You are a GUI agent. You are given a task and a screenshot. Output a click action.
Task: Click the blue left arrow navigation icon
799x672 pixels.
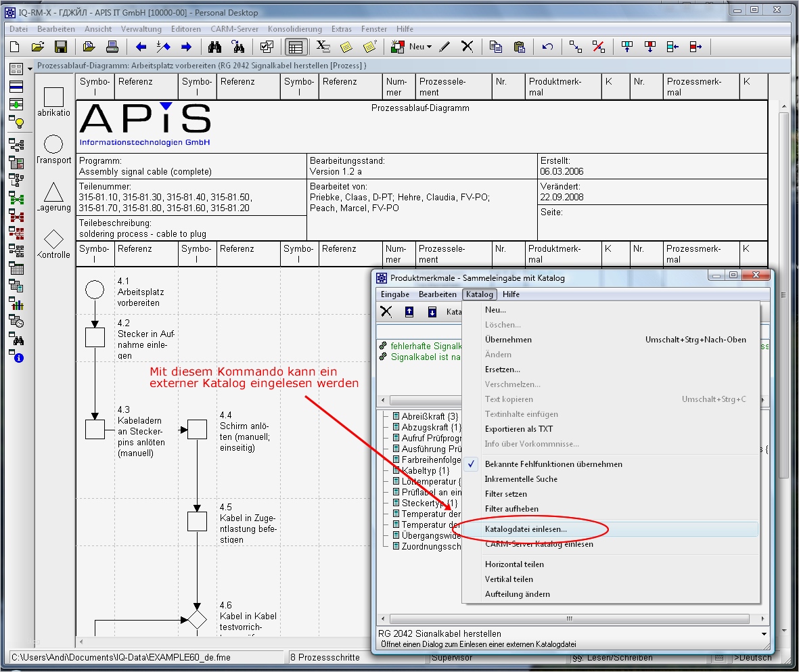click(x=141, y=47)
